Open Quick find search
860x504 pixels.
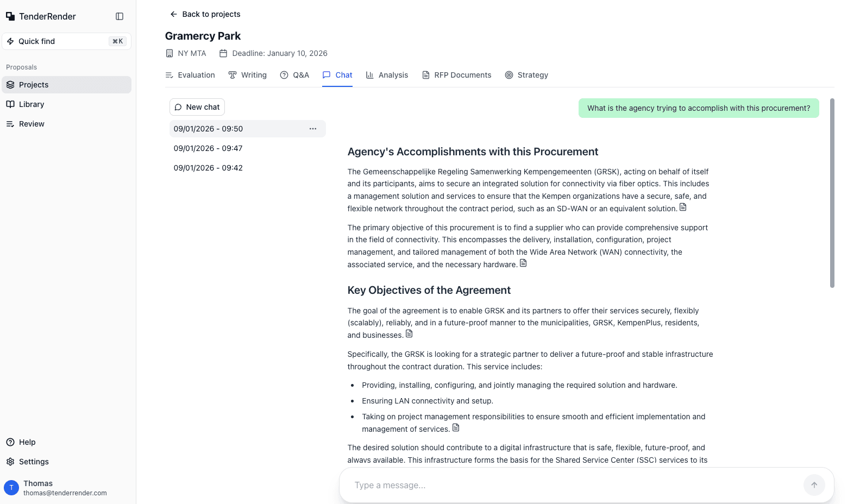(x=66, y=41)
